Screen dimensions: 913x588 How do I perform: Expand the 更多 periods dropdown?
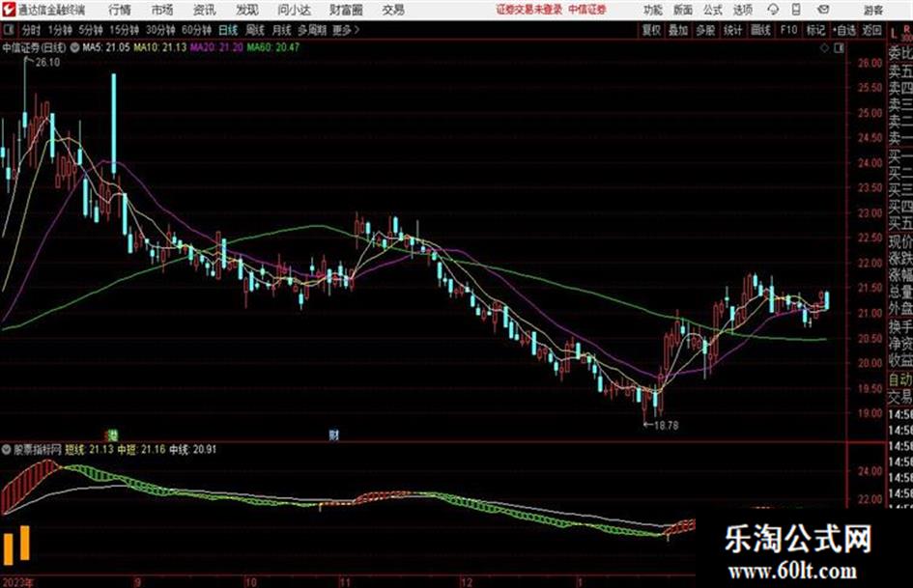pos(346,30)
